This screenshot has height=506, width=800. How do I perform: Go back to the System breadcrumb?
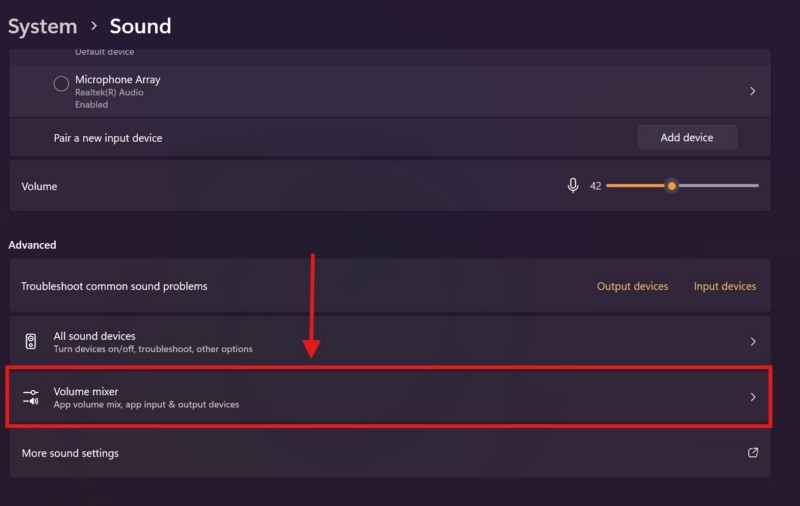coord(42,26)
